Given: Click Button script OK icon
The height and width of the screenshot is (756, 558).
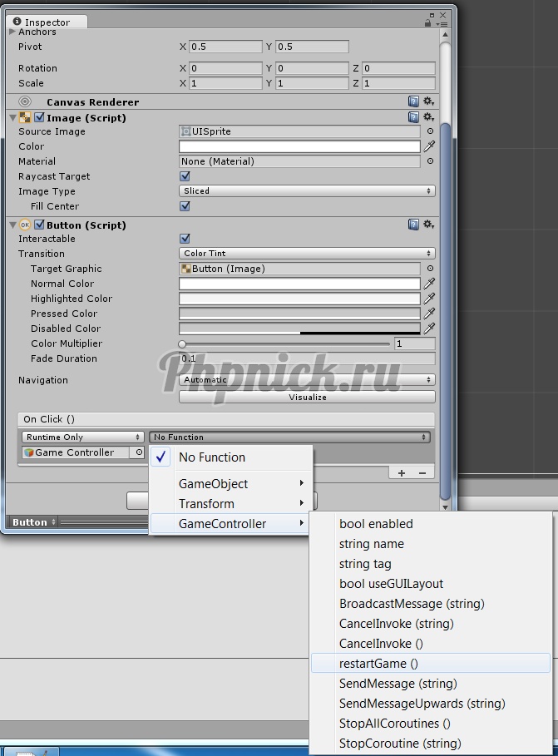Looking at the screenshot, I should click(x=25, y=225).
